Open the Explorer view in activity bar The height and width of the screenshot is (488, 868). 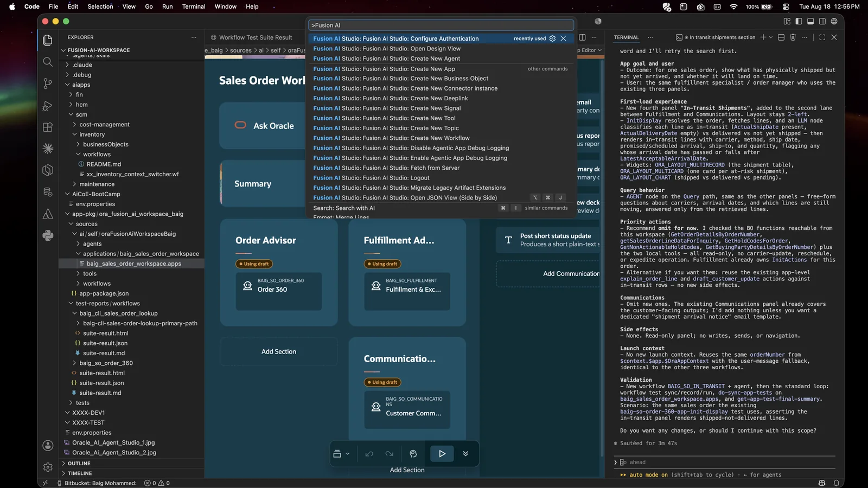coord(48,40)
